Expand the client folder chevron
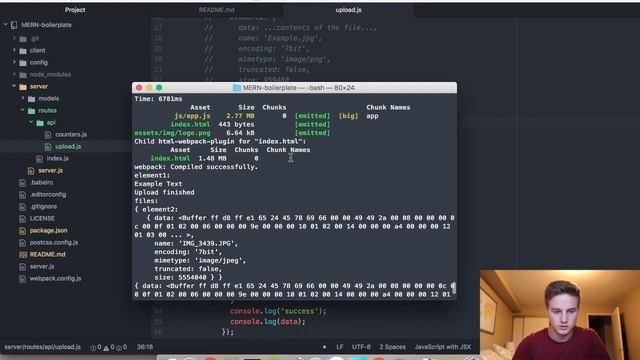 (14, 50)
